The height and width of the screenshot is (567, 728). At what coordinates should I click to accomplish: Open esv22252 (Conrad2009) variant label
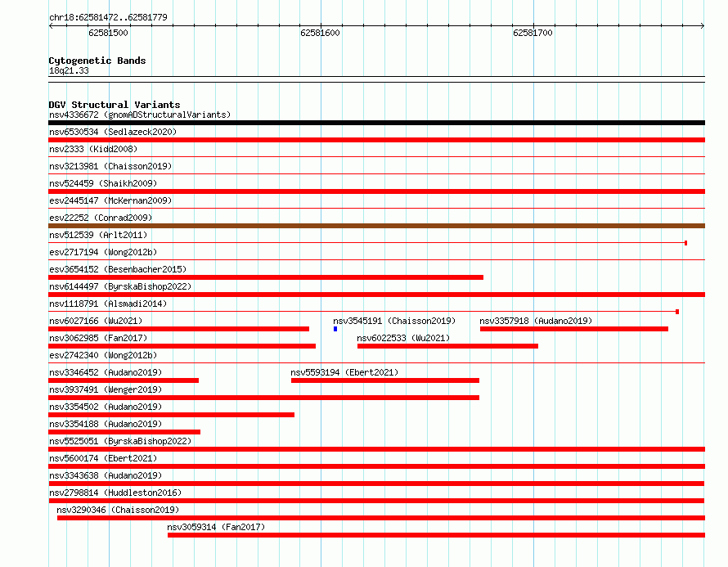tap(101, 218)
